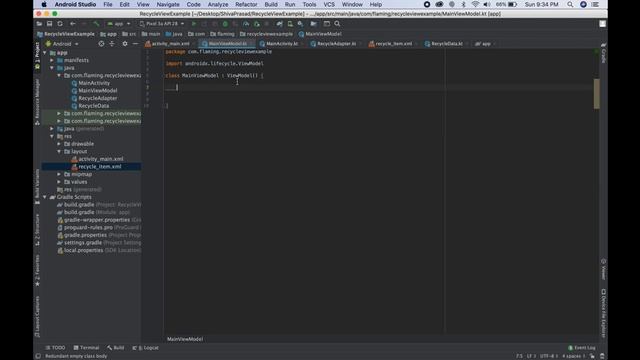The image size is (640, 360).
Task: Open the app run configuration dropdown
Action: tap(119, 24)
